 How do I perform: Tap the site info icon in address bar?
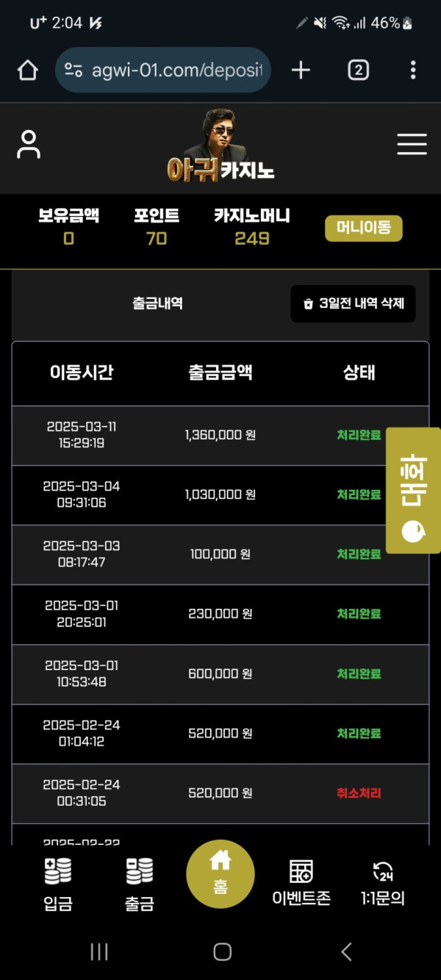tap(73, 71)
